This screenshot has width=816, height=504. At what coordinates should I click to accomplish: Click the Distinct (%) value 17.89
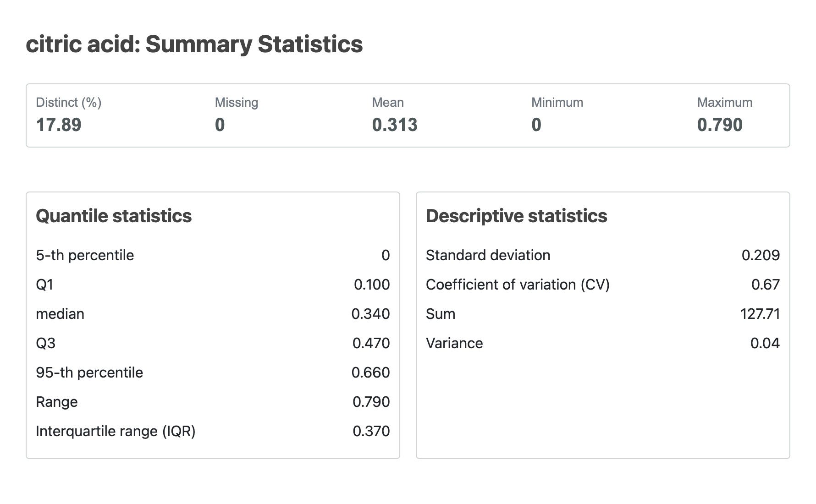[x=59, y=125]
